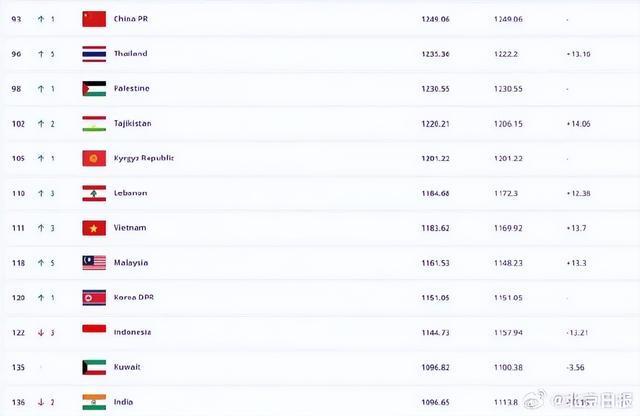Image resolution: width=640 pixels, height=416 pixels.
Task: Click the Korea DPR flag icon
Action: (x=94, y=298)
